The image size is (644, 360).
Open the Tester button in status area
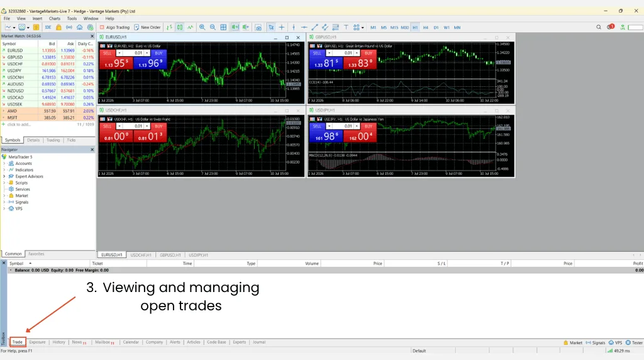[x=634, y=343]
